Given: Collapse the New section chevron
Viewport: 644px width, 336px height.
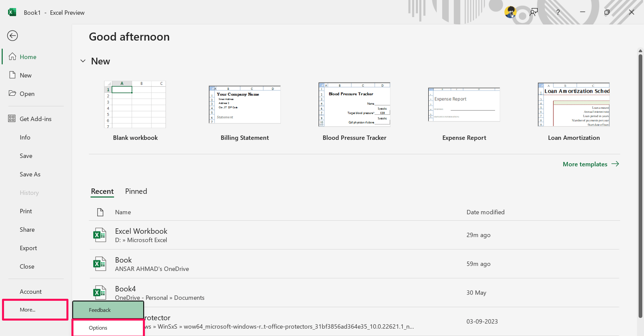Looking at the screenshot, I should click(83, 61).
